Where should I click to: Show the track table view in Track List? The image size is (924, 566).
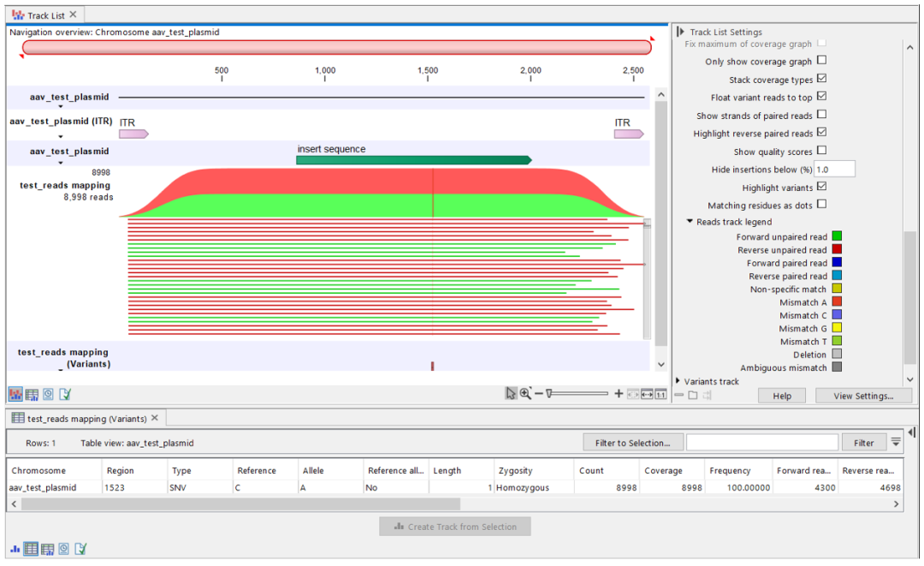(x=32, y=395)
